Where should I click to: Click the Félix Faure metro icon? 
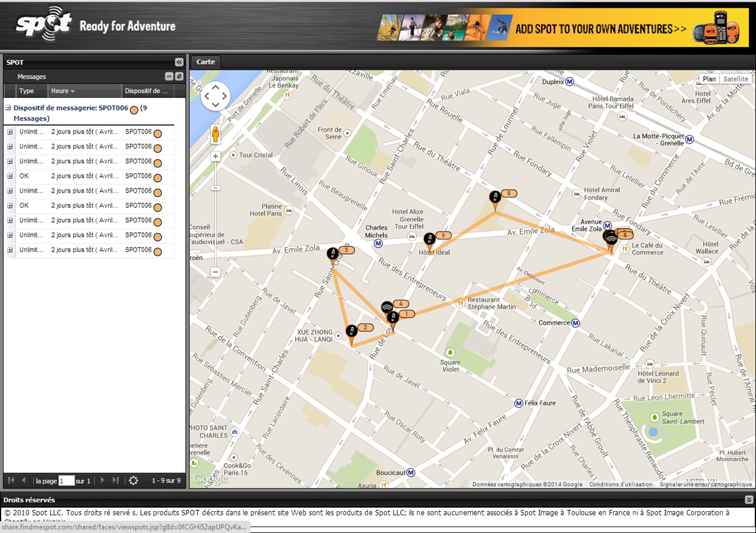[x=518, y=404]
